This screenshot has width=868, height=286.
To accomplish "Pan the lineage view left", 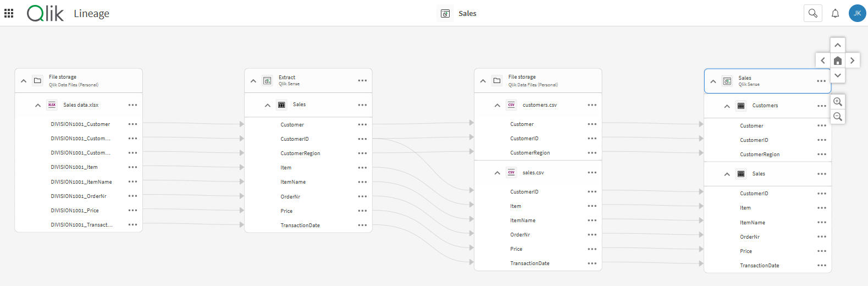I will tap(822, 61).
